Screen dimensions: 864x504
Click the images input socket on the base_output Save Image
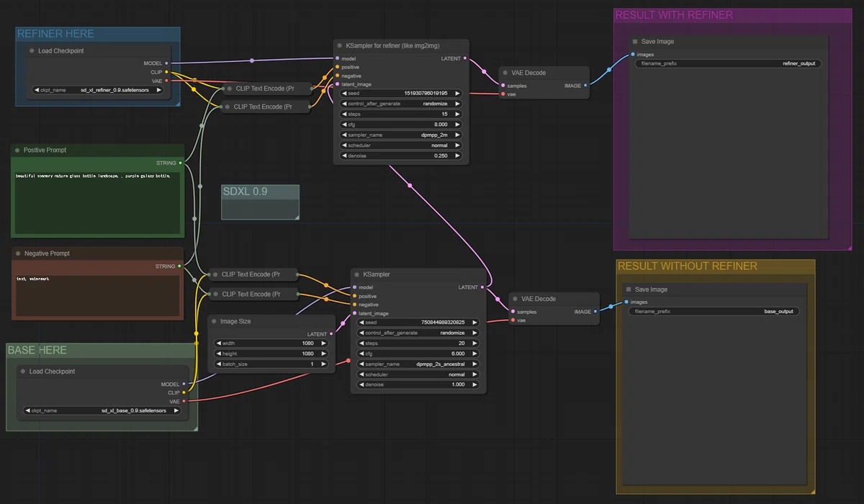(x=626, y=302)
